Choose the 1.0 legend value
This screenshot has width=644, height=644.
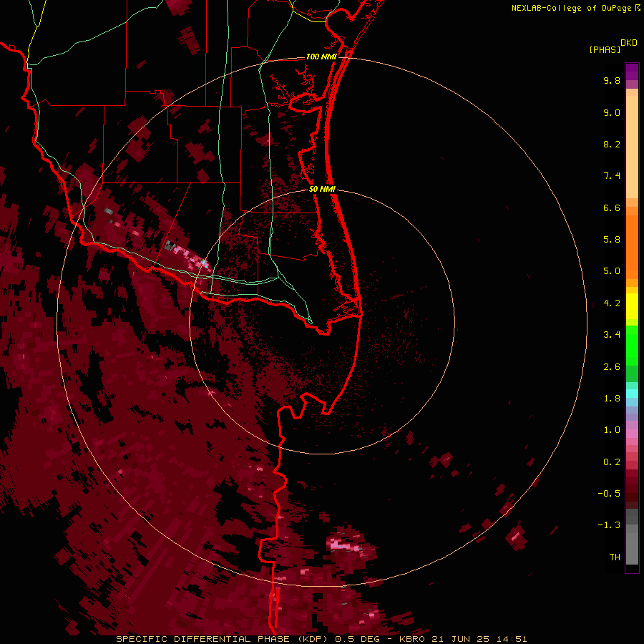(612, 430)
